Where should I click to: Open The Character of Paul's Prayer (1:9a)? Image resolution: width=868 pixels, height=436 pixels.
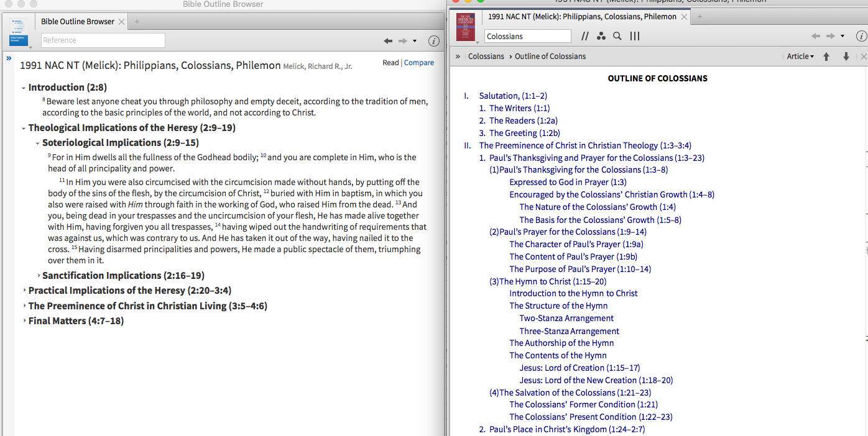pyautogui.click(x=576, y=245)
